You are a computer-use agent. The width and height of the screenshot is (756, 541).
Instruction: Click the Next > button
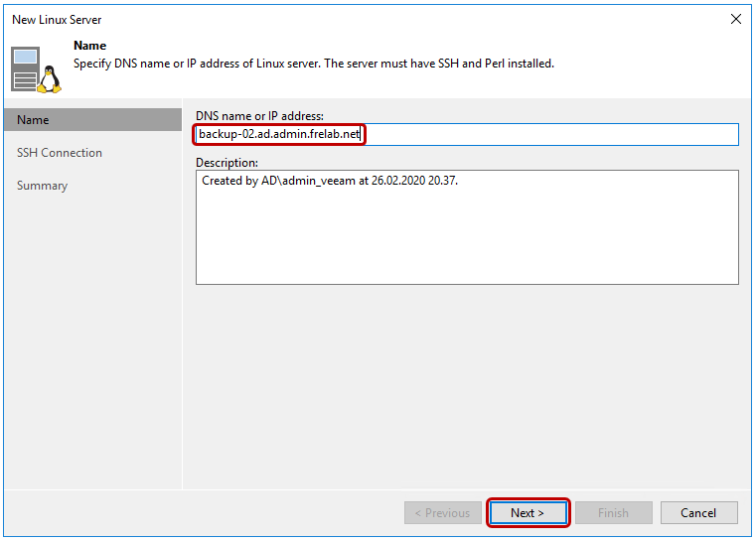tap(528, 512)
